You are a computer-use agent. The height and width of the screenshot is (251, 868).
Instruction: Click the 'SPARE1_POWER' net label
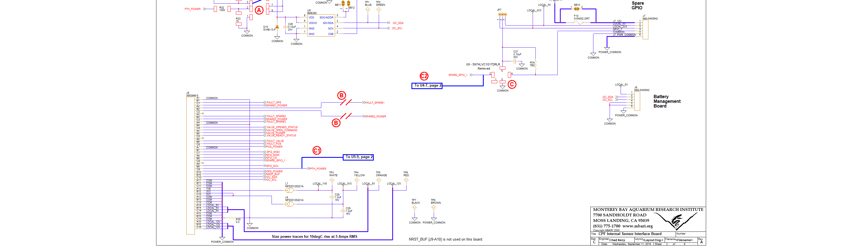277,106
